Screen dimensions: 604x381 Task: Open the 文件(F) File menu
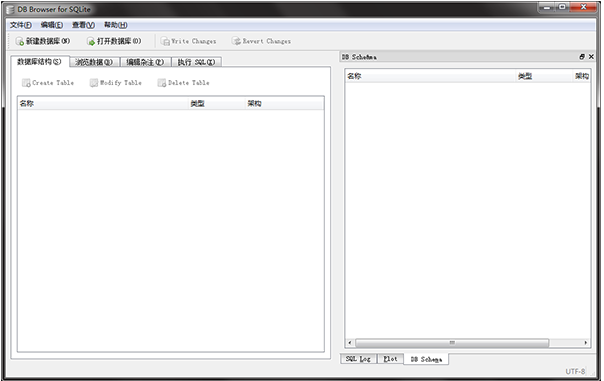[21, 25]
